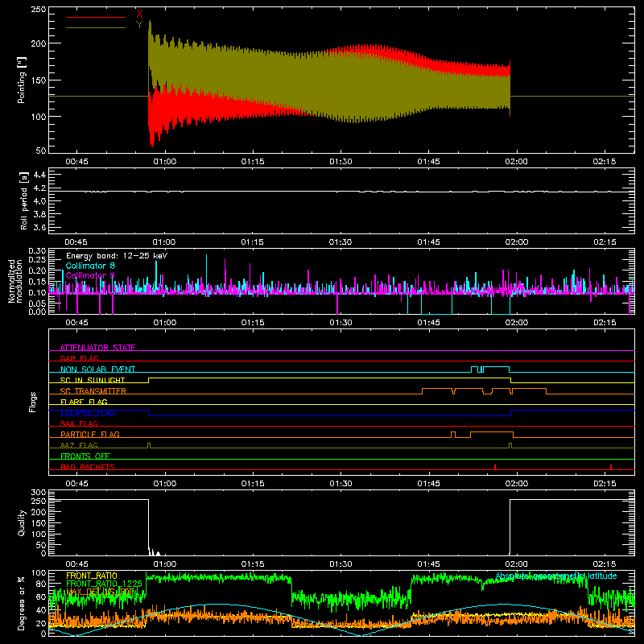Click the ATTENUATOR_STATE flag label

coord(97,348)
